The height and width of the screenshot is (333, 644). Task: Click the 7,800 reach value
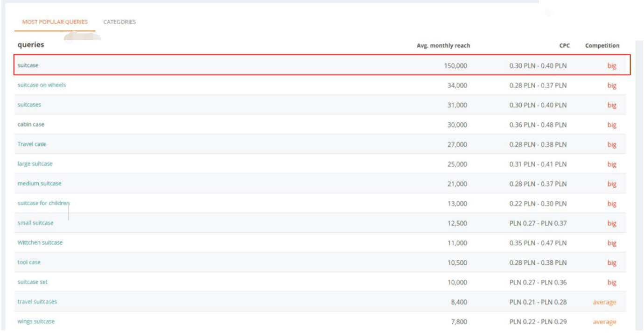point(459,322)
